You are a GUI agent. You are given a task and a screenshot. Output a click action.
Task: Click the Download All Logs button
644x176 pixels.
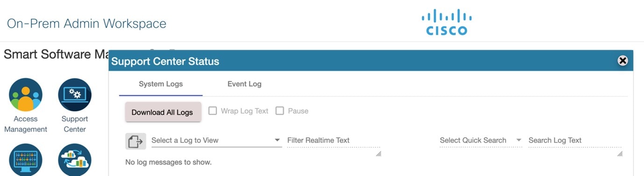(x=163, y=112)
